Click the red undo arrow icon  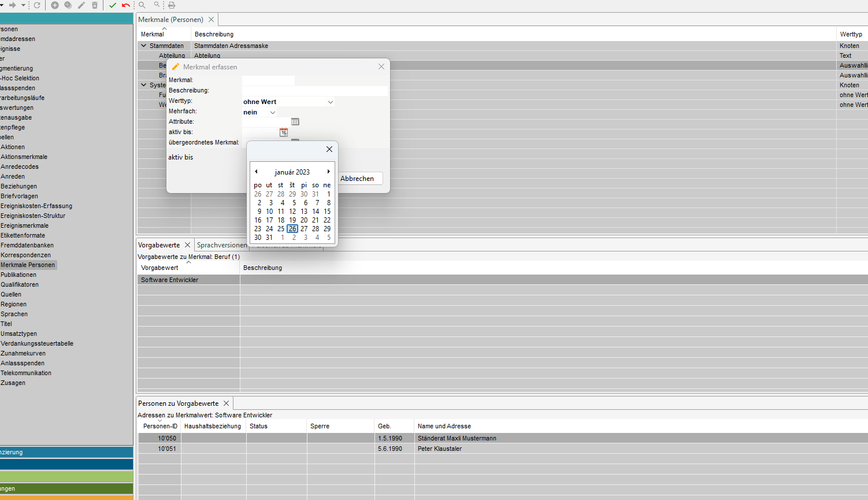pyautogui.click(x=126, y=5)
